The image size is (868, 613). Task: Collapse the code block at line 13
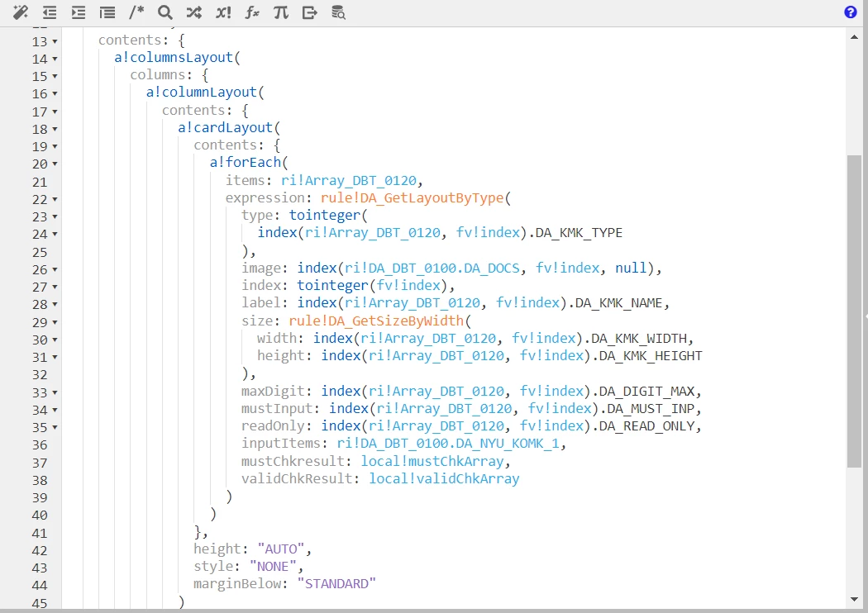click(x=55, y=41)
